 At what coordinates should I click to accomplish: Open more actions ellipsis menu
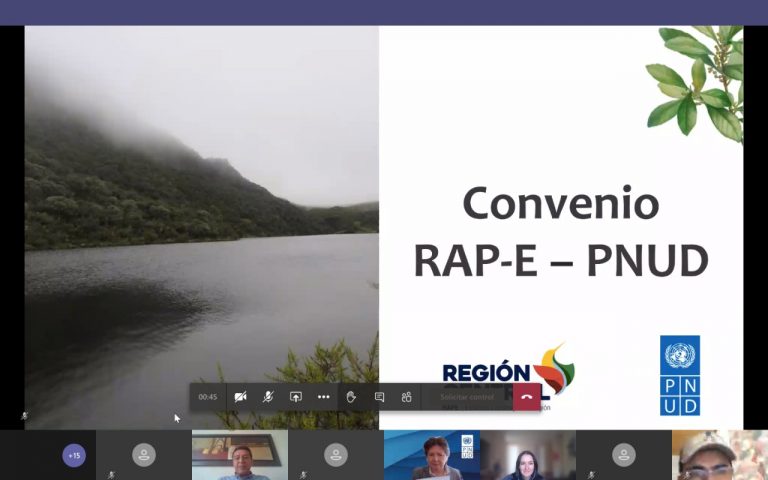[323, 397]
